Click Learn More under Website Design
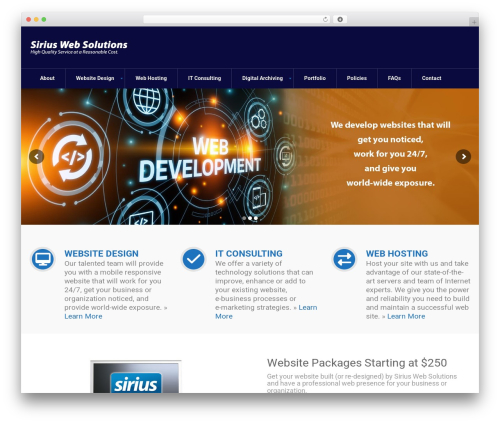 pyautogui.click(x=83, y=316)
